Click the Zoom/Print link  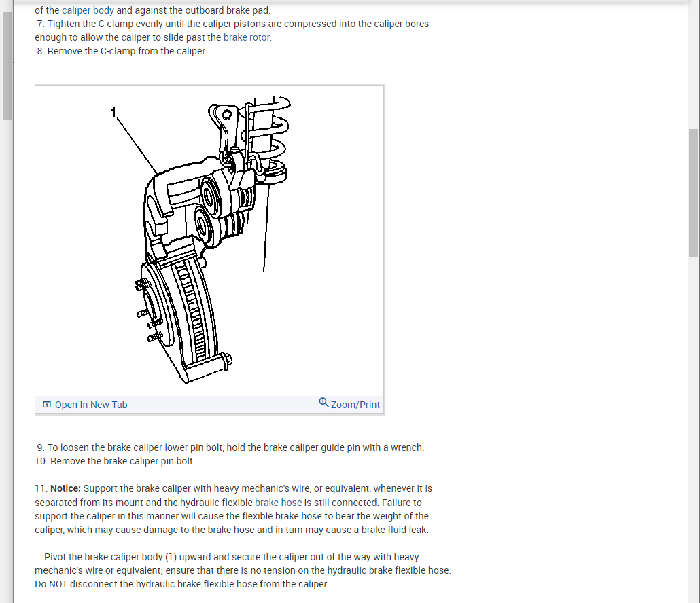[x=355, y=405]
